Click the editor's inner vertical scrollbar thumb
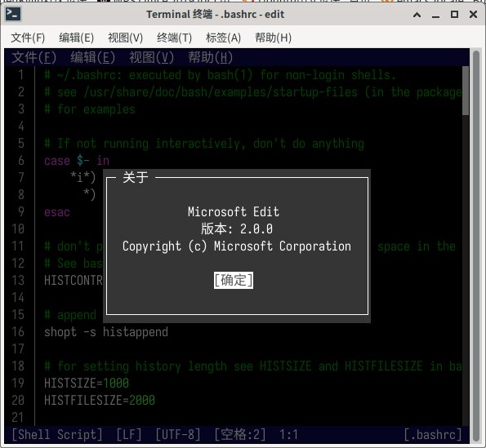 [466, 91]
